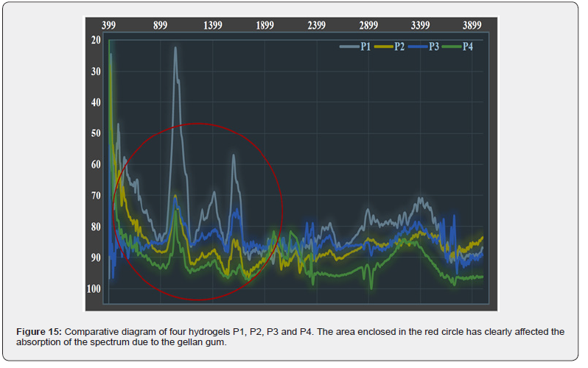Screen dimensions: 588x368
Task: Click the P2 legend label
Action: 399,47
